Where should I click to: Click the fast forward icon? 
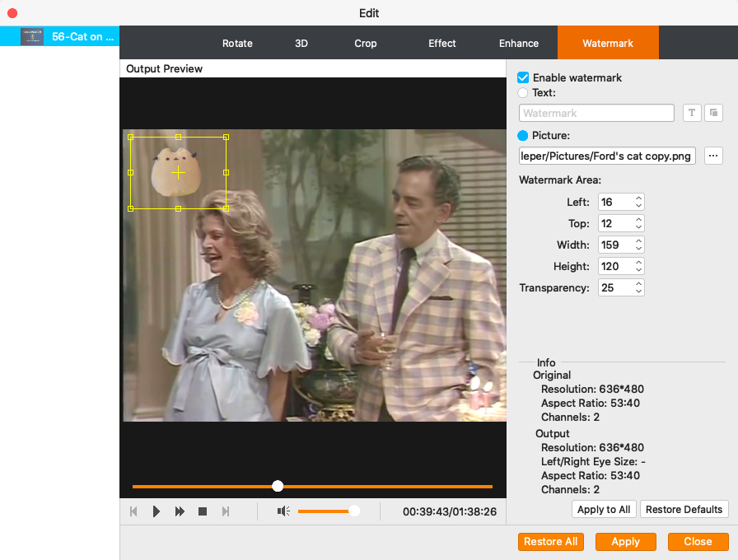[180, 511]
